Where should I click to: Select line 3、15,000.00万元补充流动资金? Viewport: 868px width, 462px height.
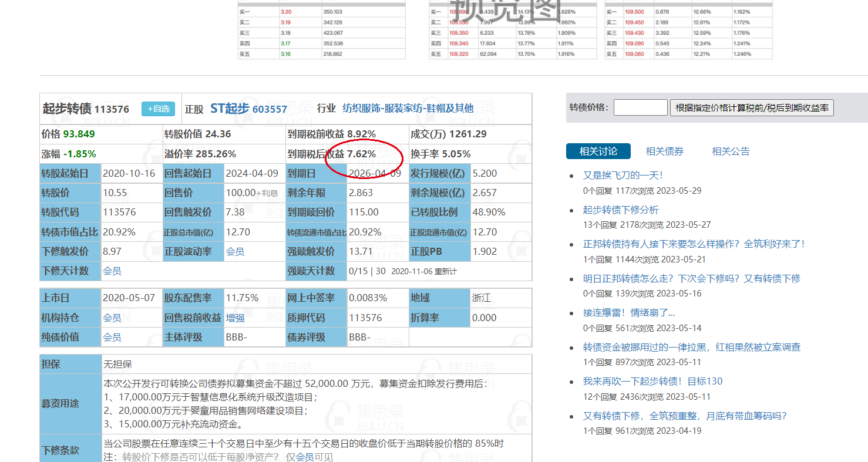173,424
